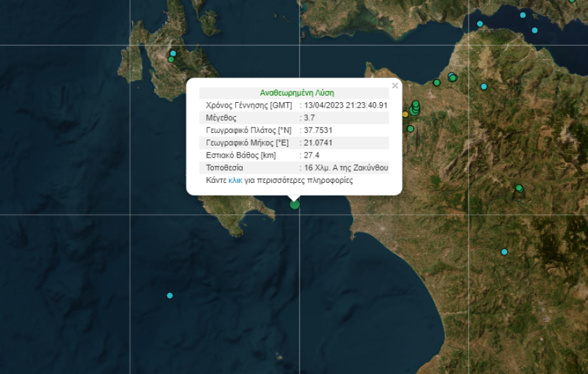This screenshot has width=588, height=374.
Task: Select the cyan marker in the southern Peloponnese interior
Action: click(x=504, y=252)
